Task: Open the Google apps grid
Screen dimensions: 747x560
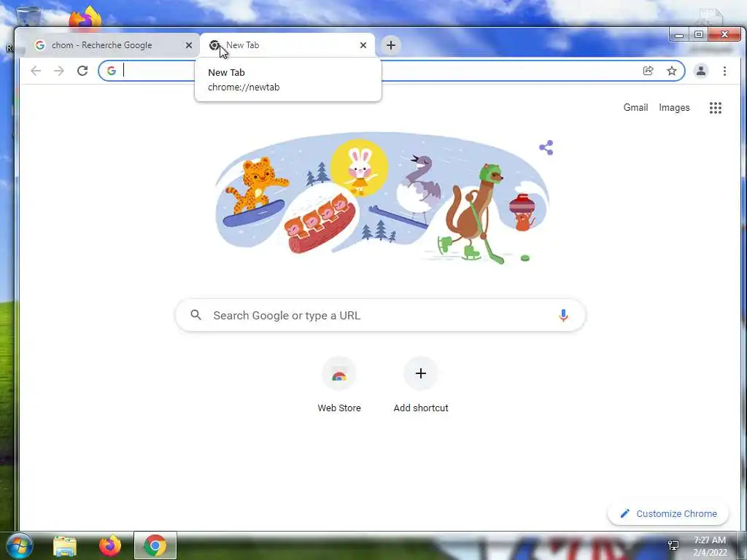Action: point(716,108)
